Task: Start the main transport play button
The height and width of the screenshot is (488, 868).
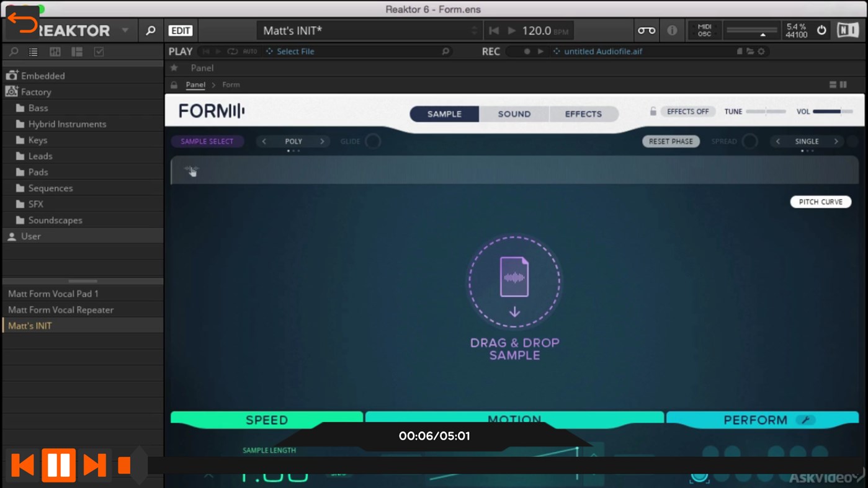Action: click(512, 30)
